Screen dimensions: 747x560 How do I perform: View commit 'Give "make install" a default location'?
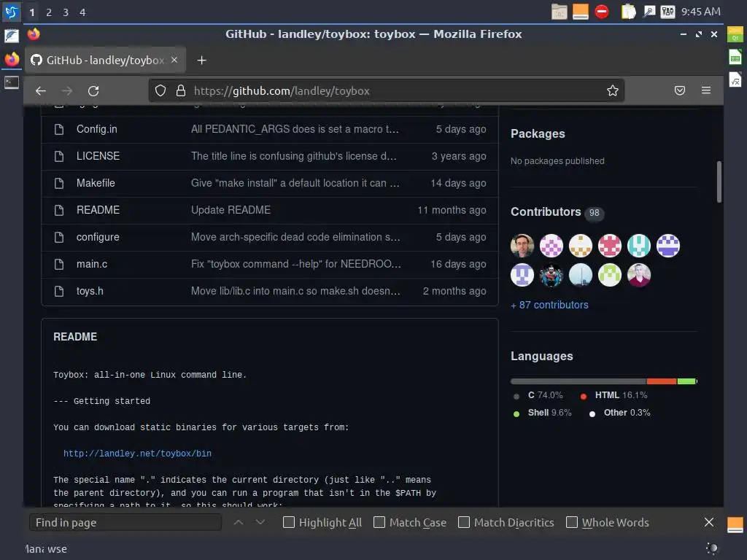[295, 183]
